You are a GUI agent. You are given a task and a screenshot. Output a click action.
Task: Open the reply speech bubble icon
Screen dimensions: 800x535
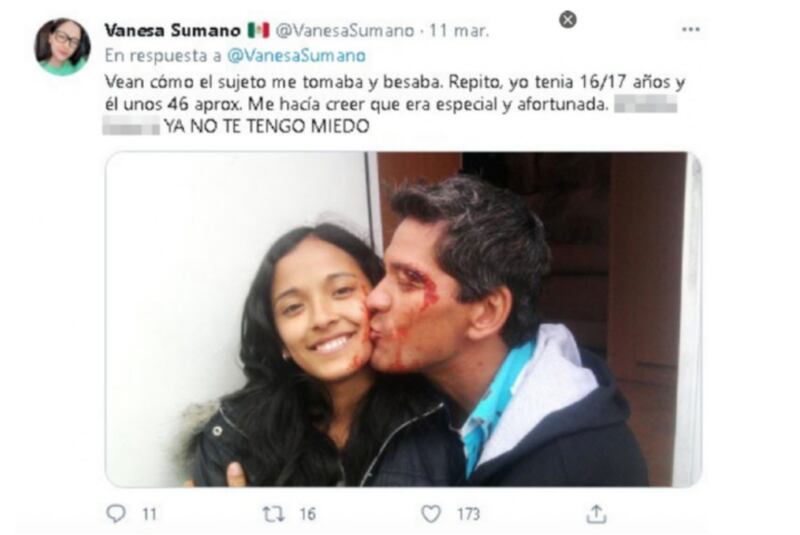coord(116,513)
